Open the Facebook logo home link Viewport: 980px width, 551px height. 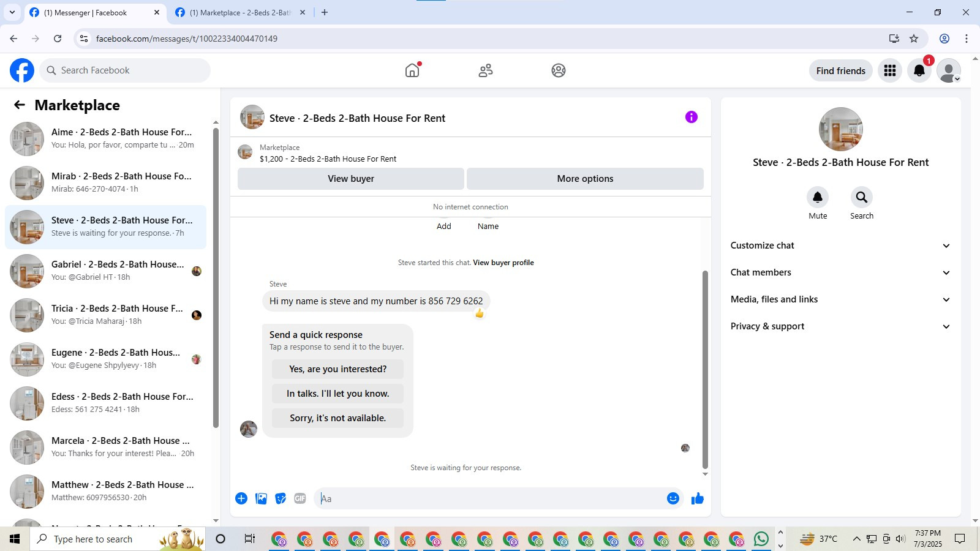point(22,70)
